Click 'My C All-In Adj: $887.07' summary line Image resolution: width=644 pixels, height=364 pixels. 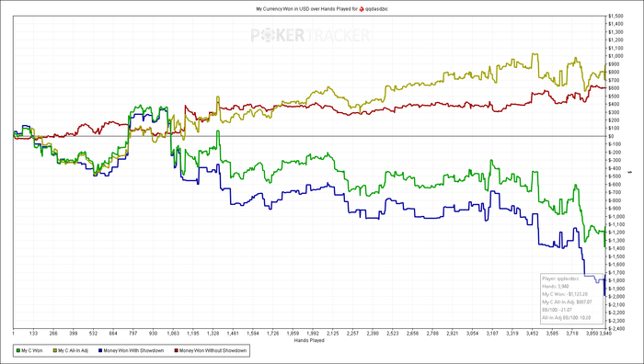[567, 302]
